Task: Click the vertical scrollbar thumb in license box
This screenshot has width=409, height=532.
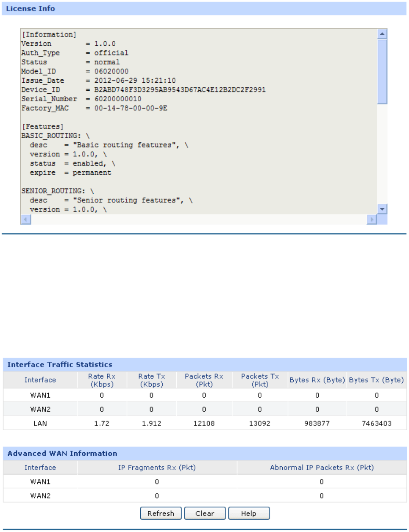Action: [x=382, y=71]
